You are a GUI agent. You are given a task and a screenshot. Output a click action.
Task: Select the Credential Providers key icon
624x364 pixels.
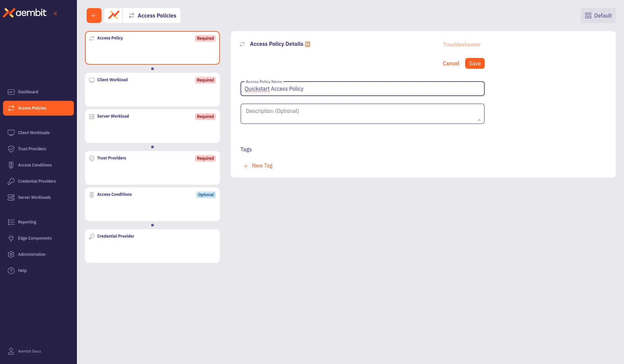click(x=11, y=181)
